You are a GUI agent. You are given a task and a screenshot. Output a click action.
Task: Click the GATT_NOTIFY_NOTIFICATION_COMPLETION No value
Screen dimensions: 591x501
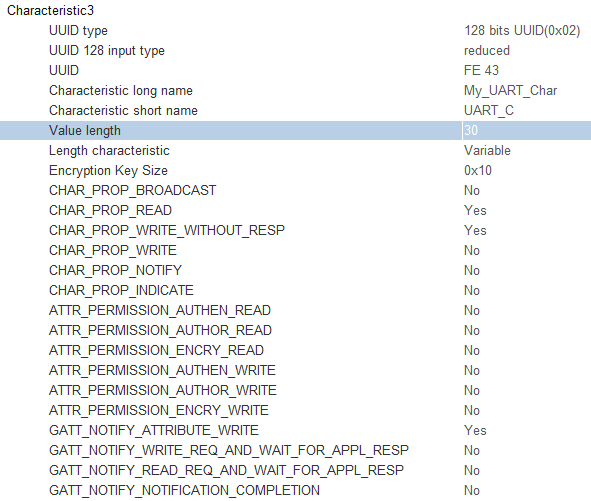click(x=472, y=490)
